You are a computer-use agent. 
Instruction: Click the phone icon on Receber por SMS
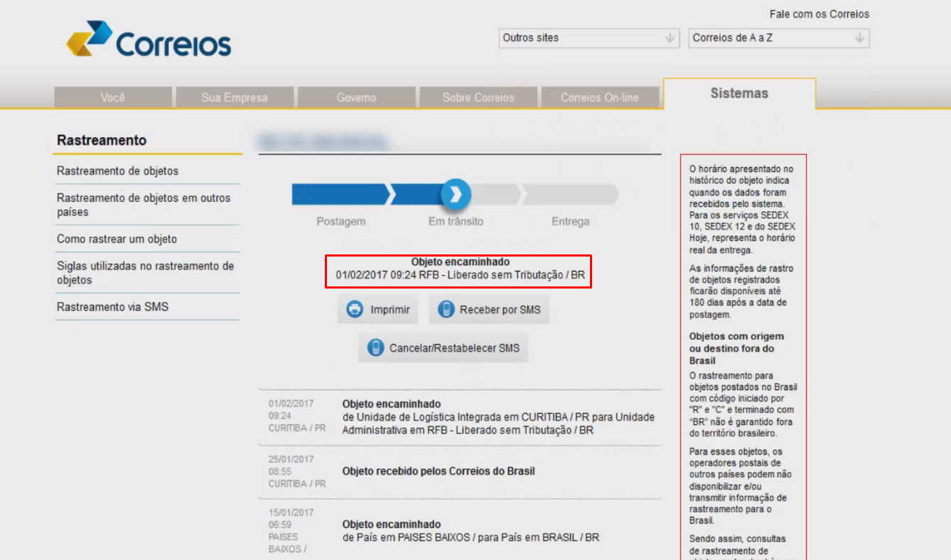point(446,310)
